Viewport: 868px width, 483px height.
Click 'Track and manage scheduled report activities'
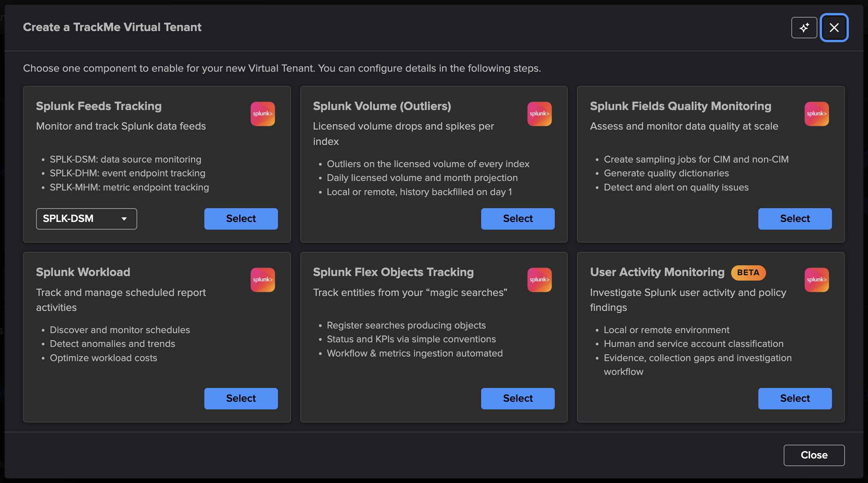coord(121,300)
